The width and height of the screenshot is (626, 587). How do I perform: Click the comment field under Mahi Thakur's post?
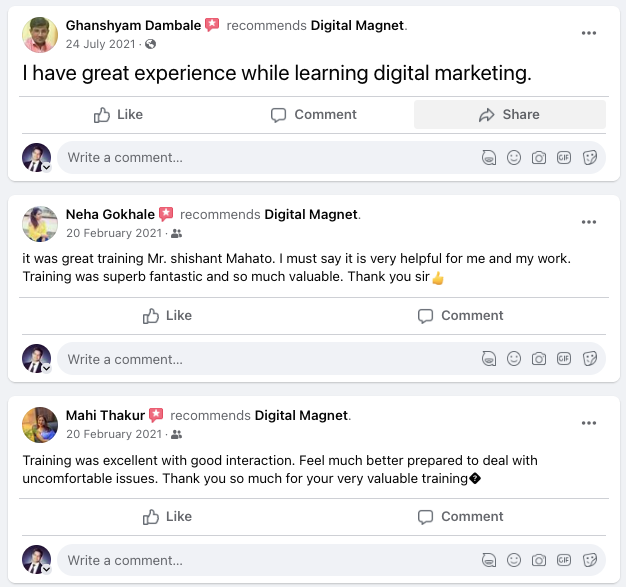coord(260,560)
